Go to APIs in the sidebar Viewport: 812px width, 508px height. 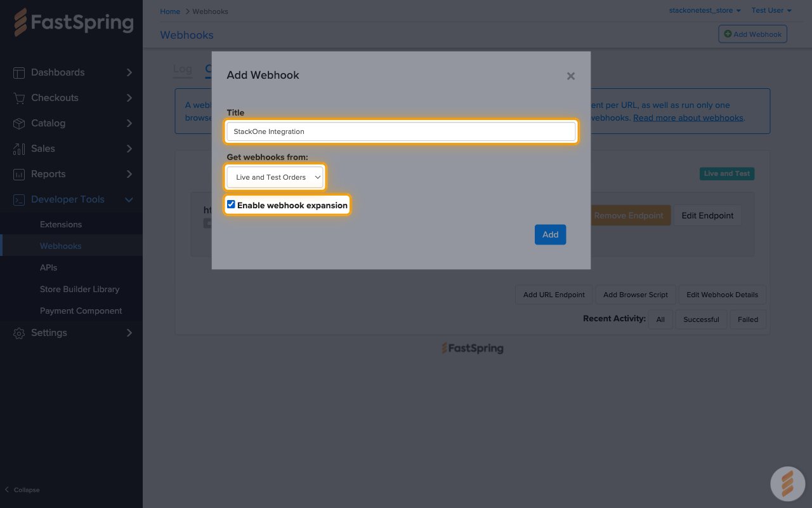[49, 267]
